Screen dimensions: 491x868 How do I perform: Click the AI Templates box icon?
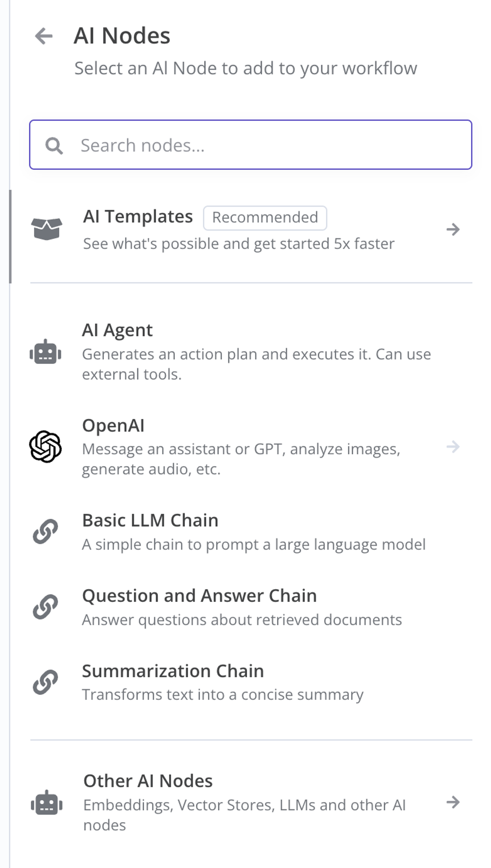point(47,229)
